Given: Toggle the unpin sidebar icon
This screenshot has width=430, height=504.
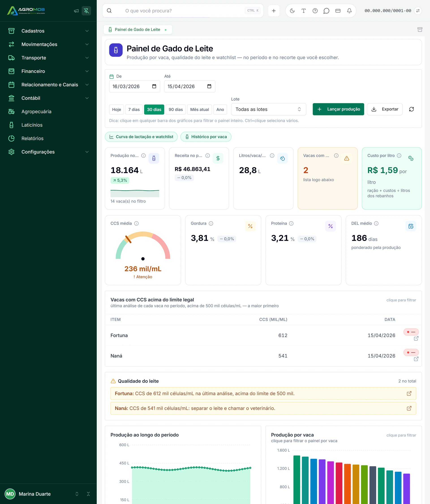Looking at the screenshot, I should point(86,11).
